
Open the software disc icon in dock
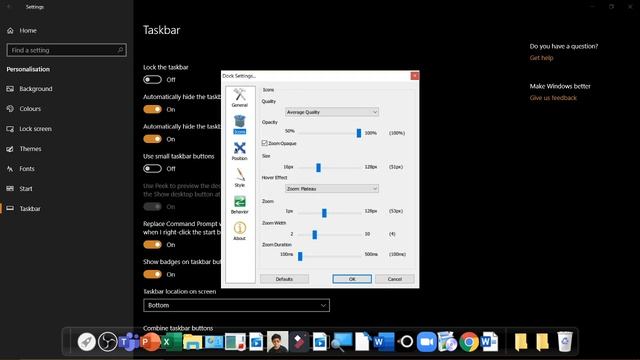[448, 342]
